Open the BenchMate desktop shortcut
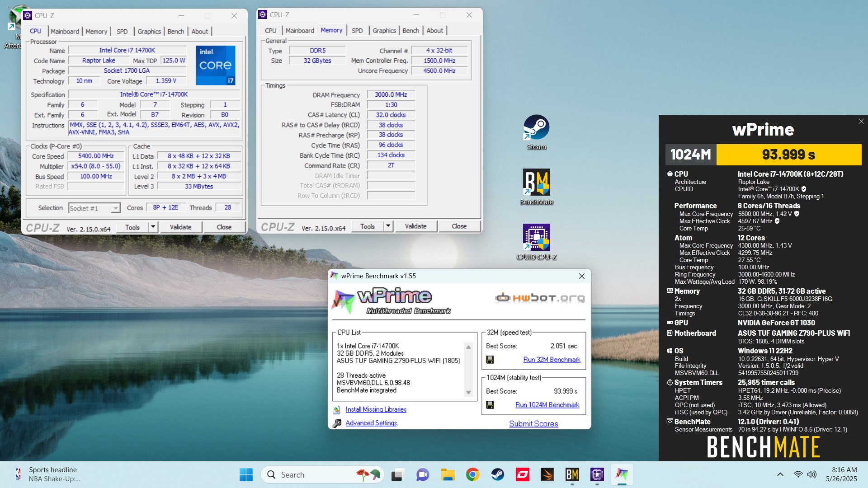The image size is (868, 488). coord(536,187)
